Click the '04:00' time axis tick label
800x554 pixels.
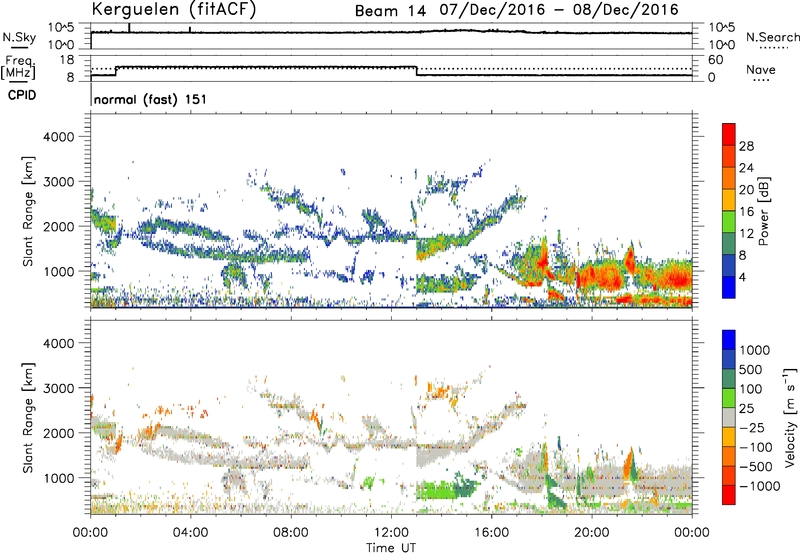coord(190,533)
